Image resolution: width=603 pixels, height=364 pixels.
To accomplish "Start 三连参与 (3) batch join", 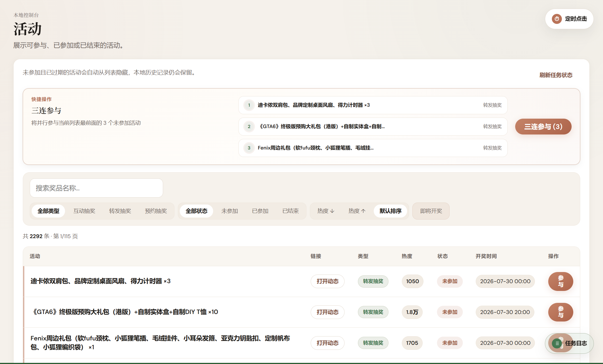I will coord(543,127).
